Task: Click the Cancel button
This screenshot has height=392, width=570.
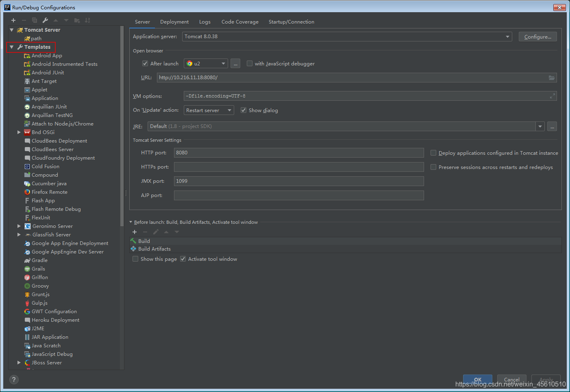Action: pos(512,380)
